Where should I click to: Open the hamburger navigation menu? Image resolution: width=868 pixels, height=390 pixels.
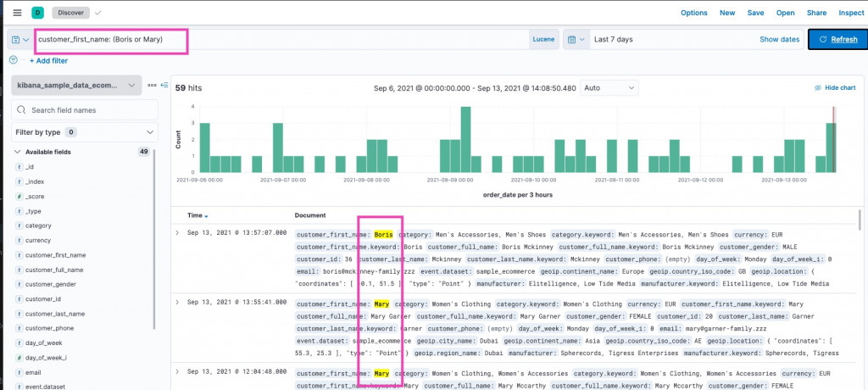click(17, 13)
